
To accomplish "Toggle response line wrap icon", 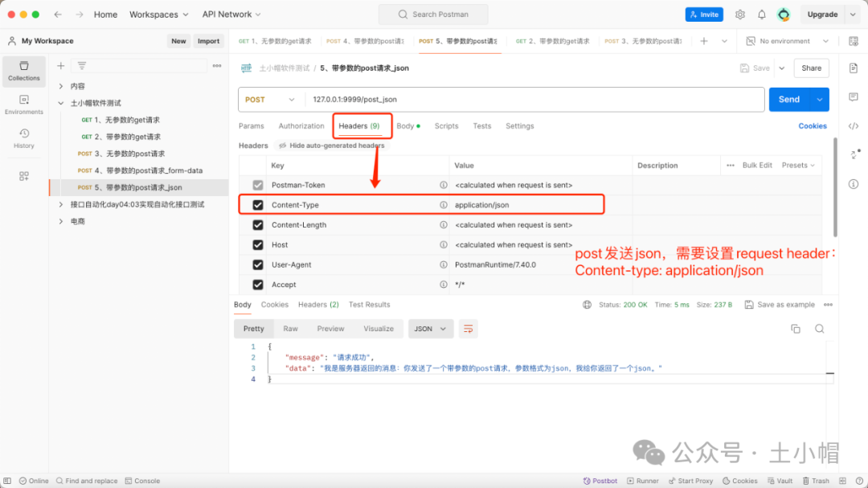I will coord(469,329).
